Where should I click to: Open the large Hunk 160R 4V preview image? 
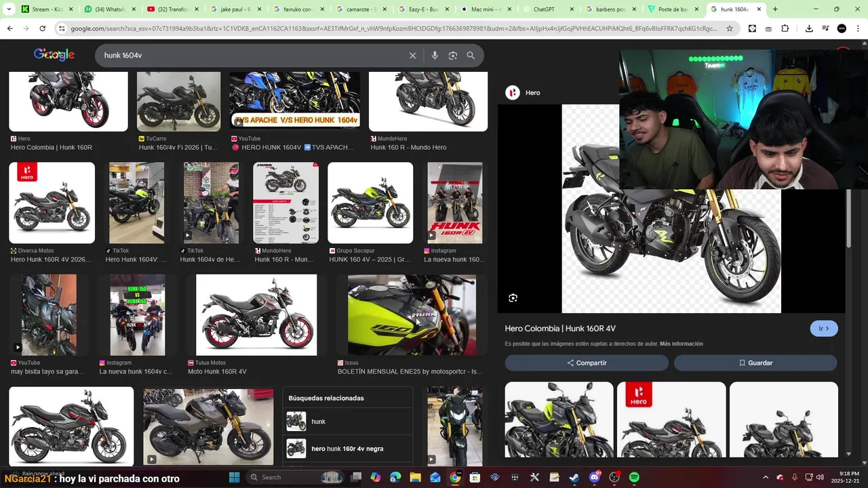[x=671, y=251]
